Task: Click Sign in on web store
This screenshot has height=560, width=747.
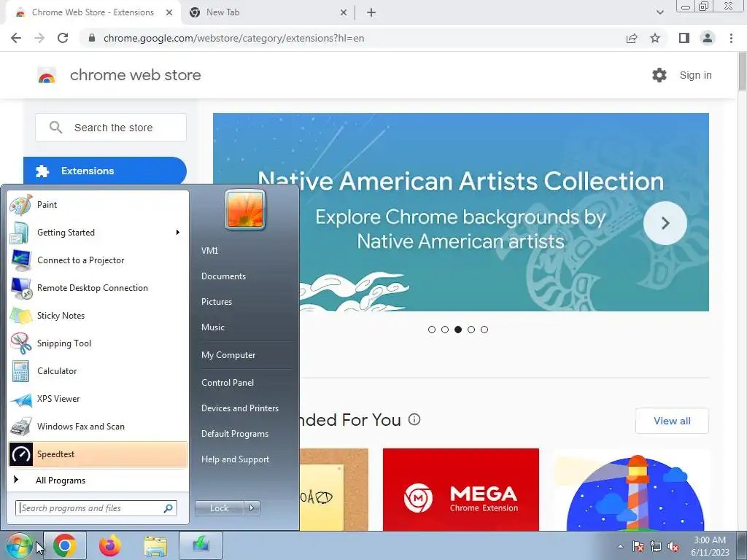Action: pos(695,75)
